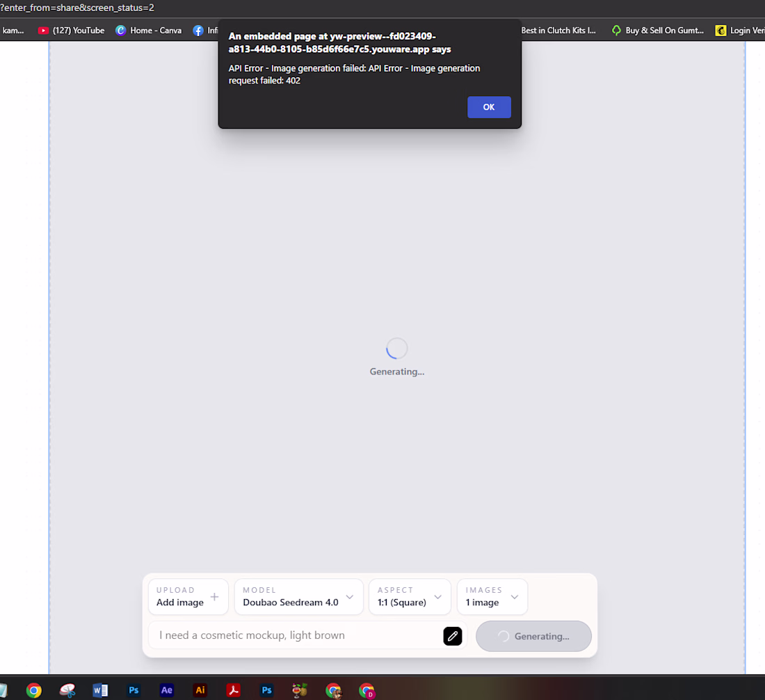
Task: Open Adobe Illustrator from the taskbar
Action: [x=200, y=690]
